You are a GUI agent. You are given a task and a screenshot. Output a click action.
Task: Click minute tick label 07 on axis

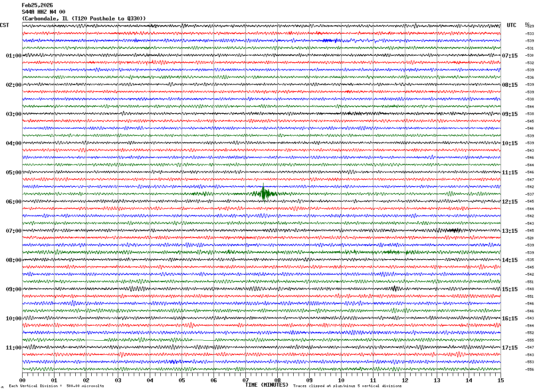[x=245, y=380]
